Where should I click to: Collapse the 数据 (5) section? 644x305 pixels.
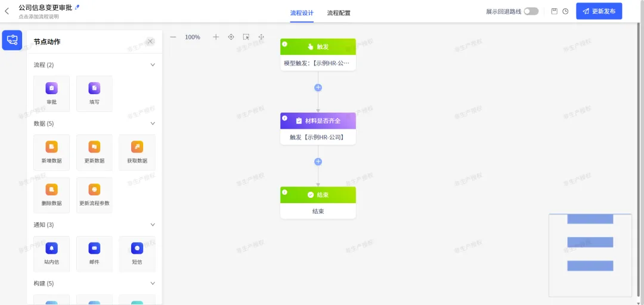(x=153, y=123)
